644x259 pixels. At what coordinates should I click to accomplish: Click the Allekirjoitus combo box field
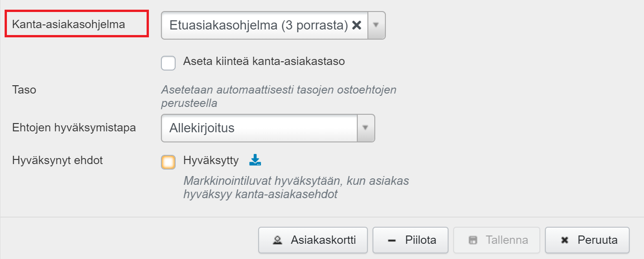(259, 128)
